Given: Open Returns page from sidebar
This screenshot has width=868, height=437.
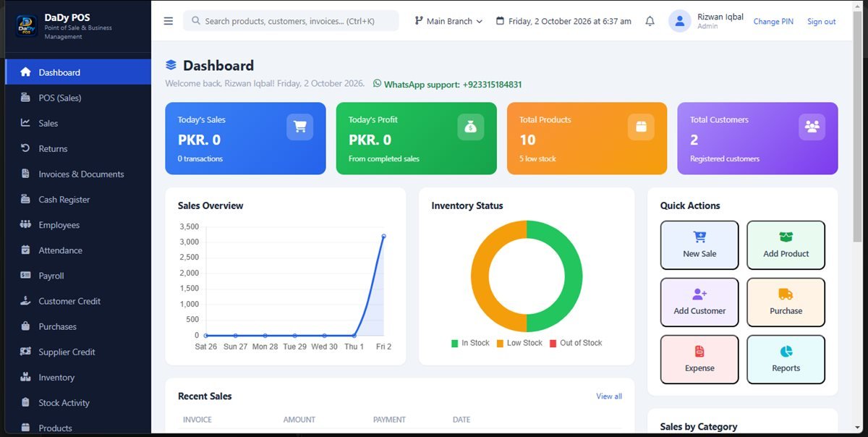Looking at the screenshot, I should pos(78,148).
